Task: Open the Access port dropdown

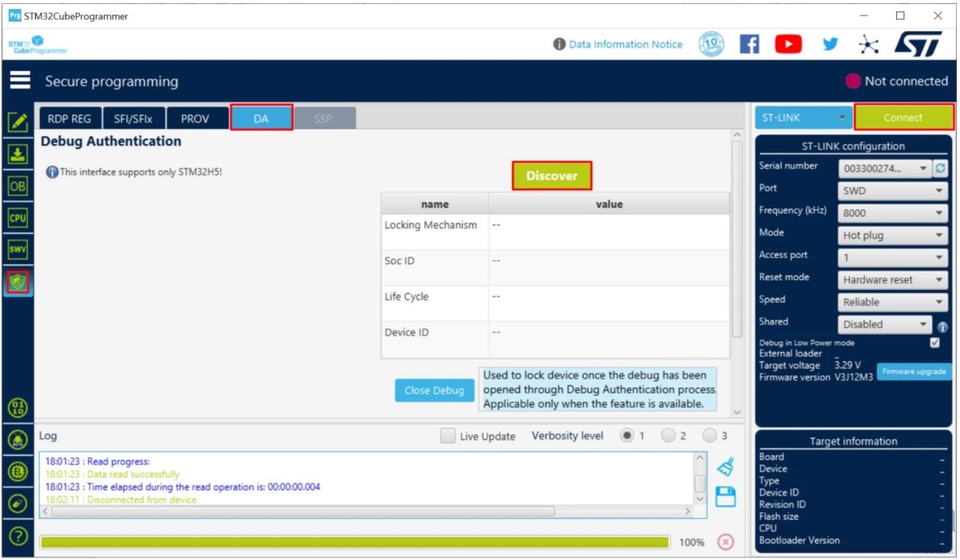Action: [893, 258]
